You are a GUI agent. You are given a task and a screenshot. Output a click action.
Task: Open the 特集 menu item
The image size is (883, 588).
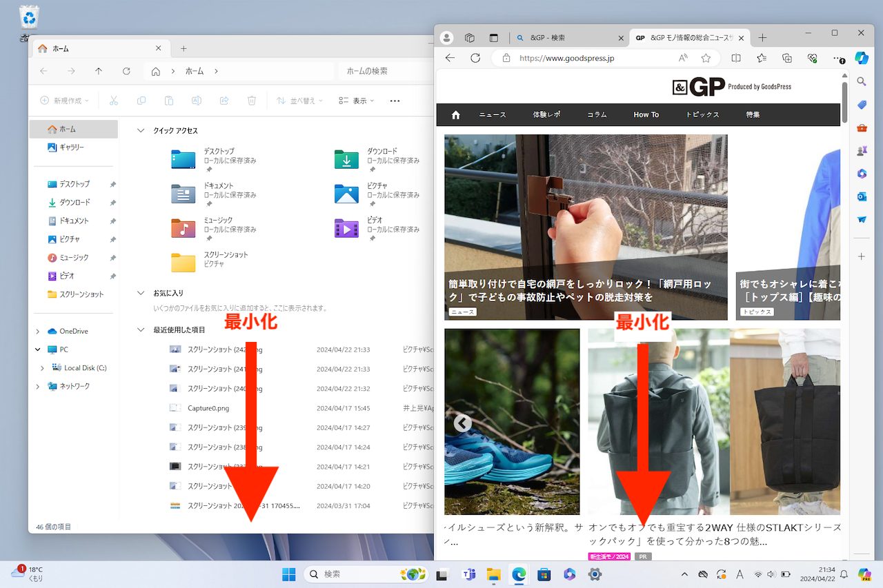(753, 115)
